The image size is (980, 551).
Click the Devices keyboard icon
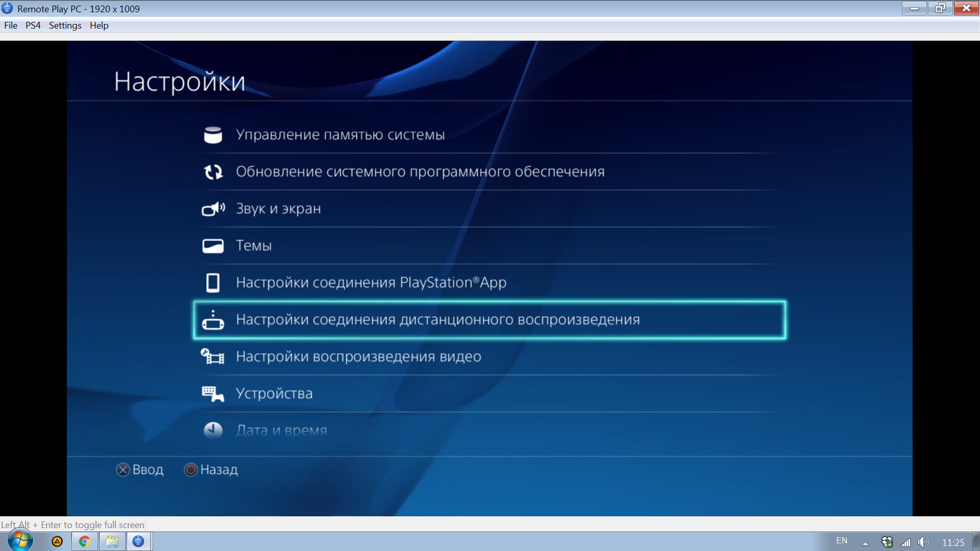(213, 393)
